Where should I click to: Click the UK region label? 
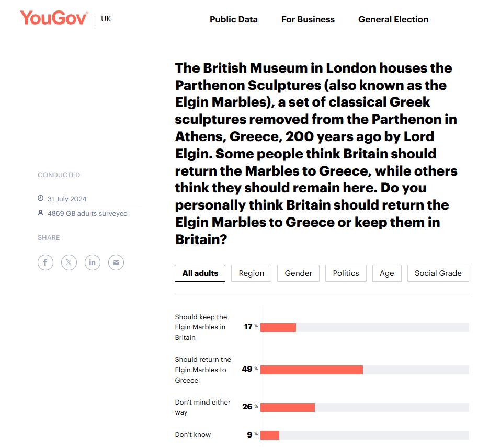pyautogui.click(x=106, y=19)
